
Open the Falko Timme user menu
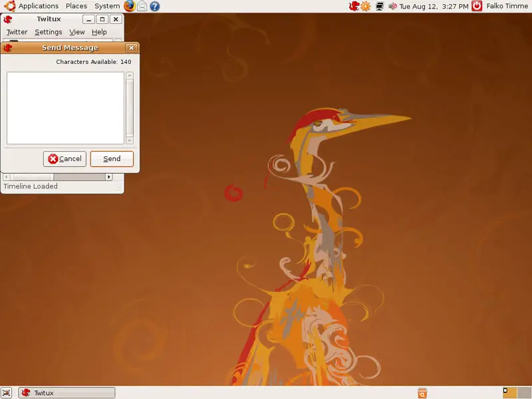coord(507,6)
